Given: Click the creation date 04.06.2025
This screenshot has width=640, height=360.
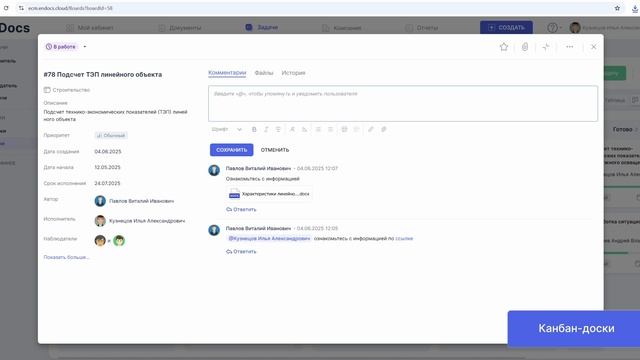Looking at the screenshot, I should click(108, 151).
